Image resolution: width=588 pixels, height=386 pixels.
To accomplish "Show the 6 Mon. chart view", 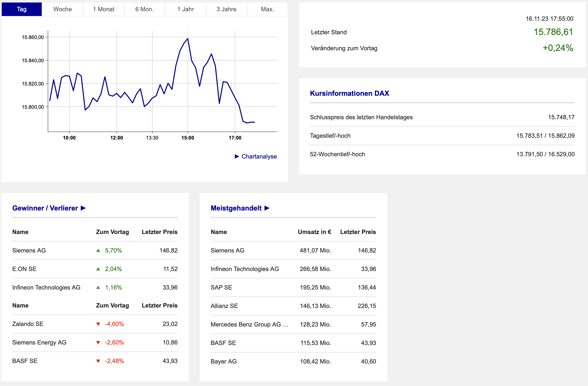I will pyautogui.click(x=144, y=9).
